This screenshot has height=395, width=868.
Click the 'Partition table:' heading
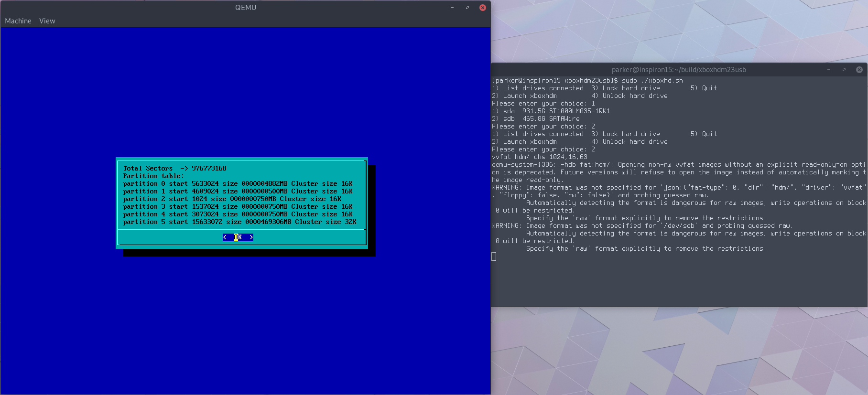pyautogui.click(x=153, y=176)
